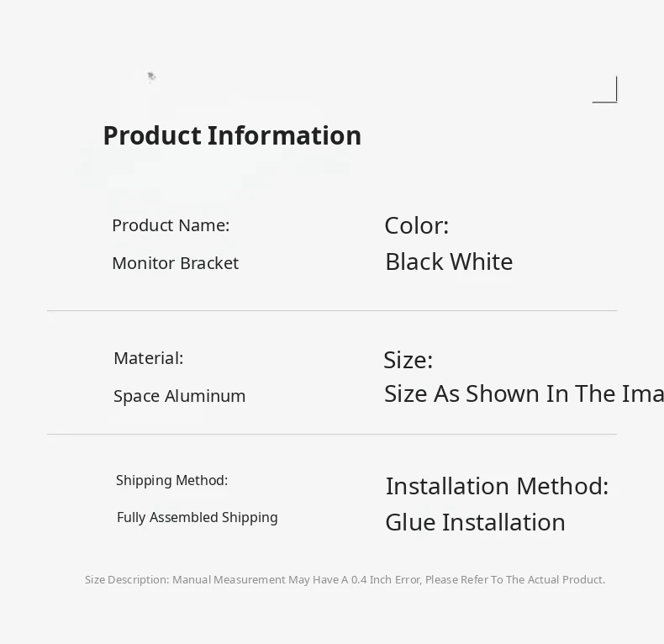Click the Fully Assembled Shipping text

(198, 517)
